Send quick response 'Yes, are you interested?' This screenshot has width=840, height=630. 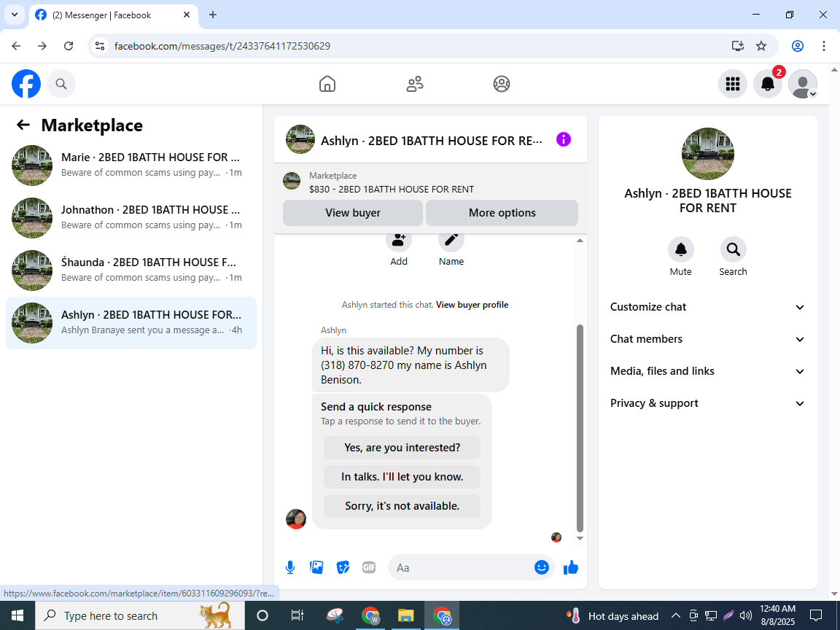point(402,448)
